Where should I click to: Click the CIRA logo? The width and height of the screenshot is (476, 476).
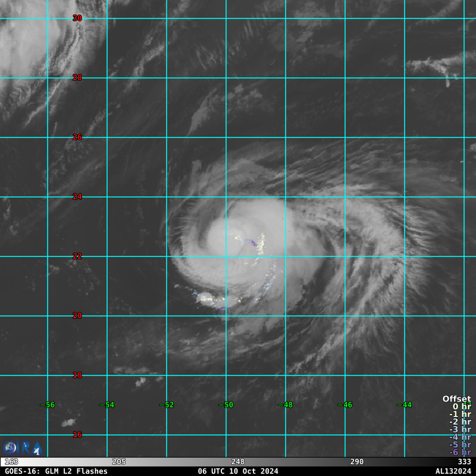pos(23,449)
